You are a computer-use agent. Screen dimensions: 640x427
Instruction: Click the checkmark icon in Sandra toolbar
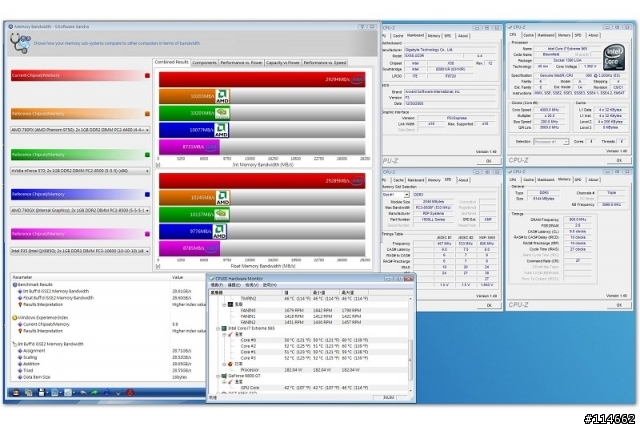[118, 393]
